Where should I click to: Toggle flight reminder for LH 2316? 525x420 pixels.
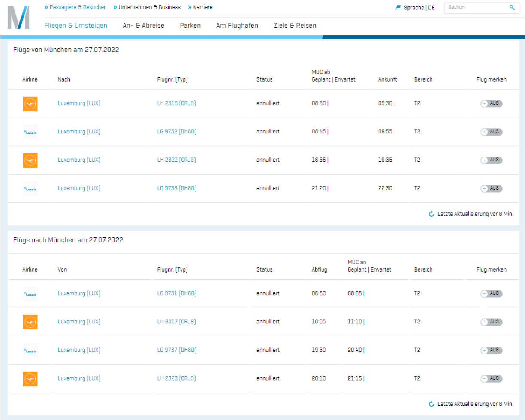point(491,103)
